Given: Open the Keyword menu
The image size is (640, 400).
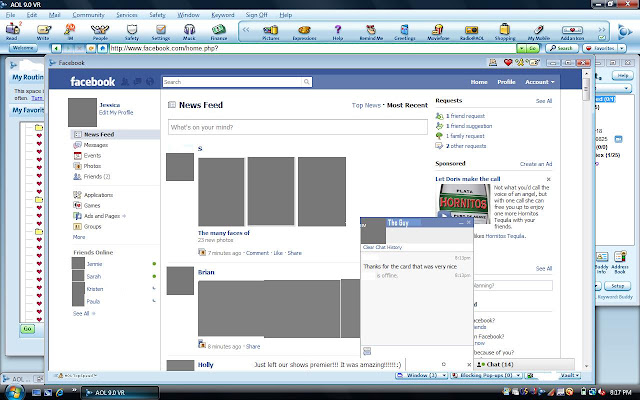Looking at the screenshot, I should tap(223, 15).
